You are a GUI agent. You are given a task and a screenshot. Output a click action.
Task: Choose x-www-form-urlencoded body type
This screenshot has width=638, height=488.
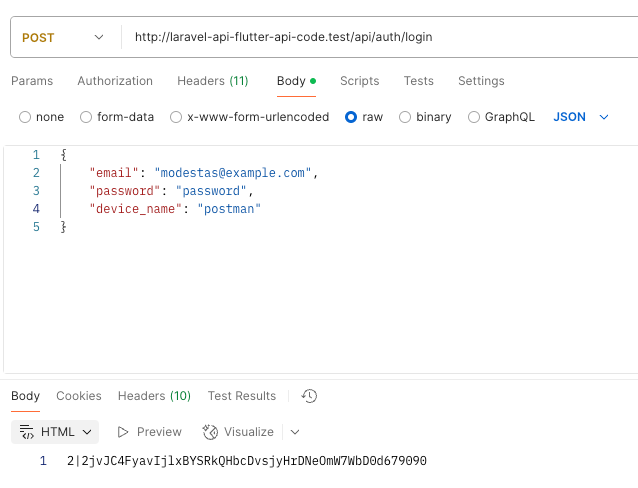(x=177, y=117)
